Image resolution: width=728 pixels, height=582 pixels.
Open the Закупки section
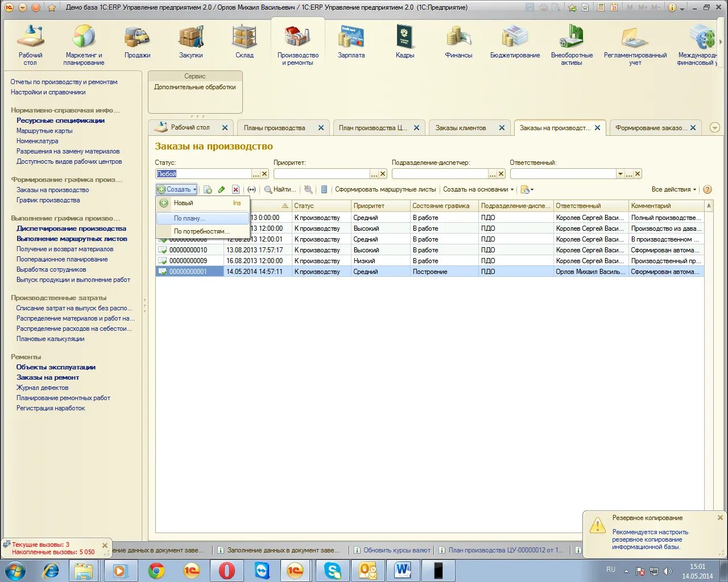coord(191,42)
